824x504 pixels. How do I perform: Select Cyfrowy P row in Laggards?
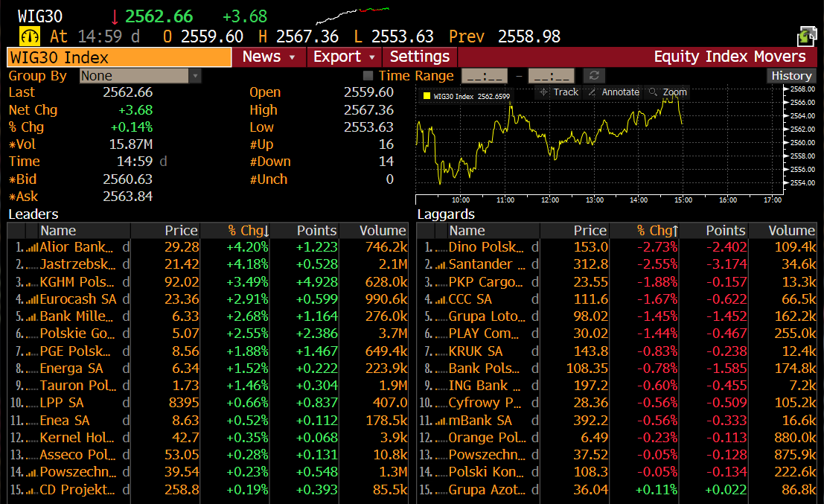617,403
